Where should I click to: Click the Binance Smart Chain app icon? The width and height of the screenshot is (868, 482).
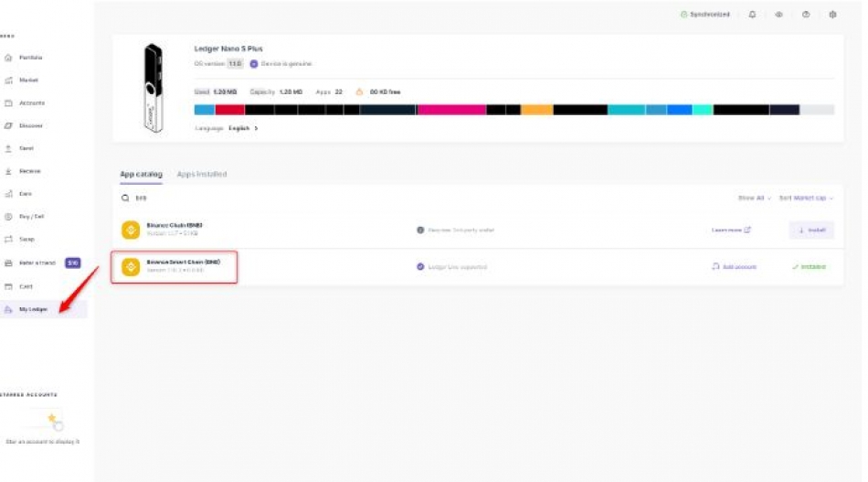click(131, 267)
